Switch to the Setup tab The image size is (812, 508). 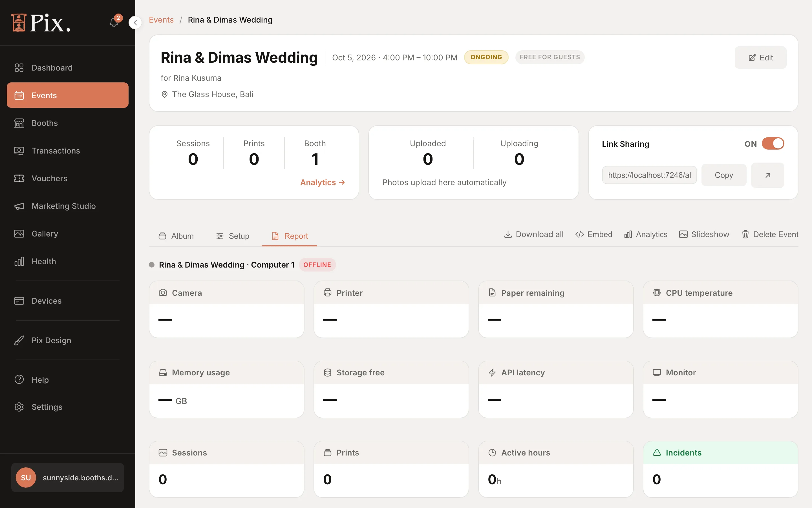233,236
